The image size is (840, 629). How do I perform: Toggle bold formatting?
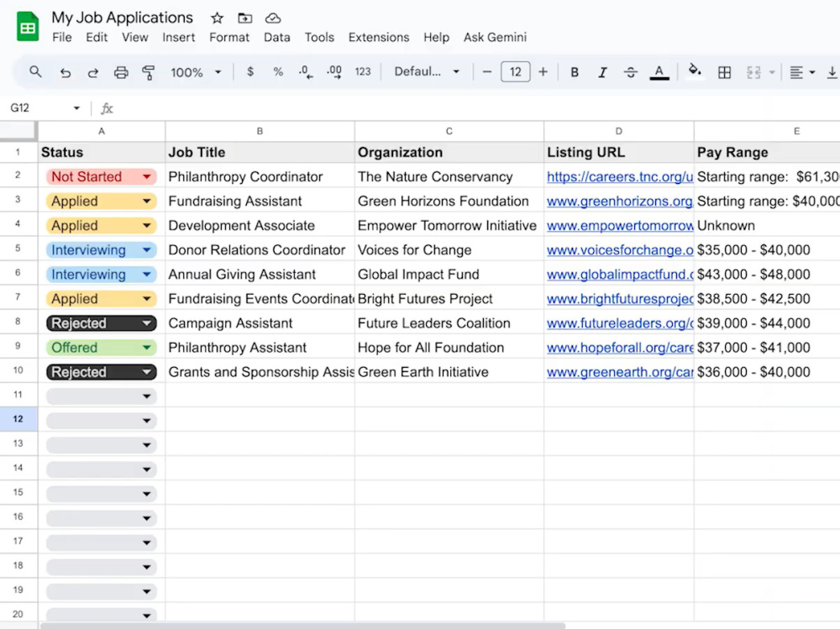point(575,72)
